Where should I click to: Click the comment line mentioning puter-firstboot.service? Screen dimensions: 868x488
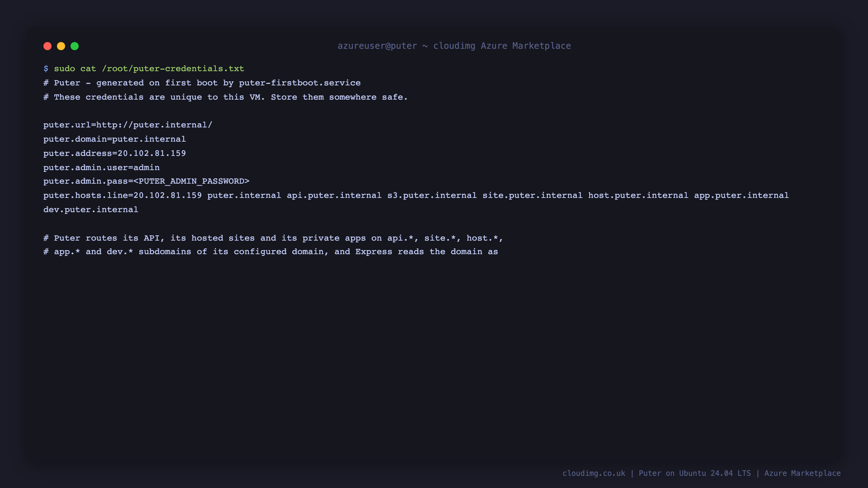tap(202, 83)
